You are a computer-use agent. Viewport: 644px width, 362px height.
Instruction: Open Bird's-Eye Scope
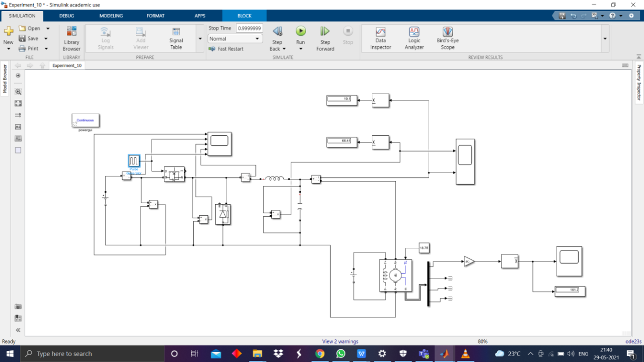(448, 38)
